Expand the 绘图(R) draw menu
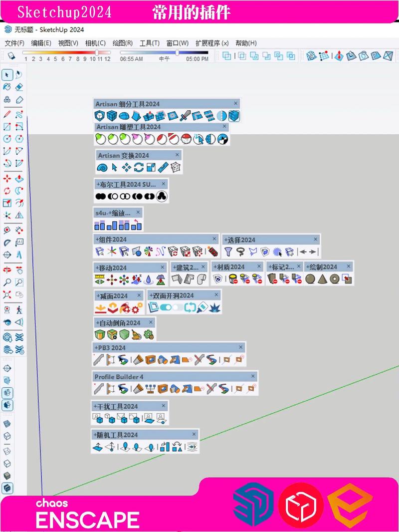 (122, 43)
